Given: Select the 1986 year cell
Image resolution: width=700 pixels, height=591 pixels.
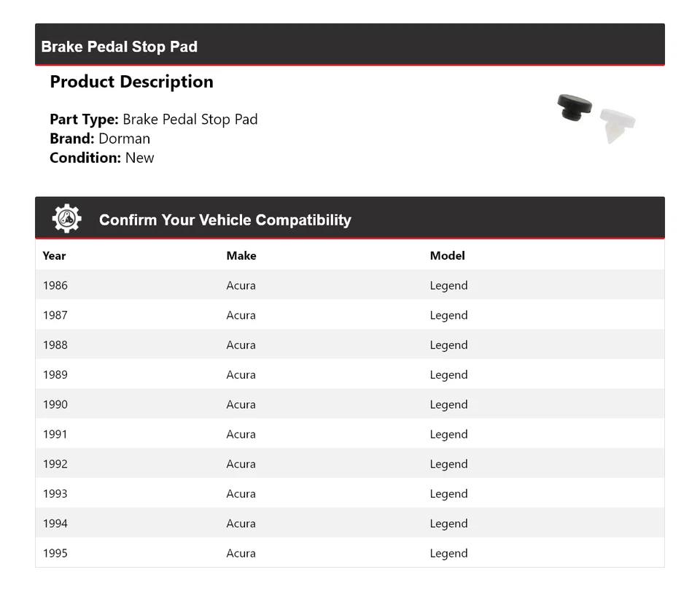Looking at the screenshot, I should click(55, 285).
